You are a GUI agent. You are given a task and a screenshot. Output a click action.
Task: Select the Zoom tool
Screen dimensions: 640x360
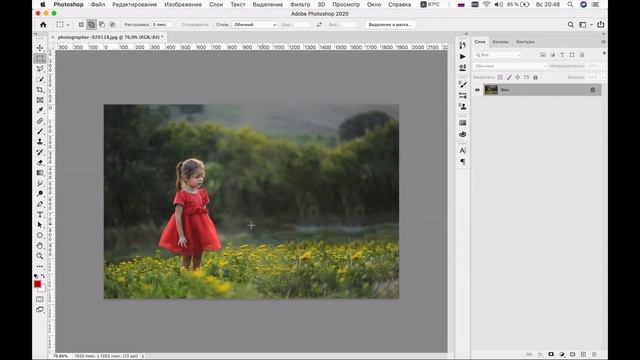[40, 256]
